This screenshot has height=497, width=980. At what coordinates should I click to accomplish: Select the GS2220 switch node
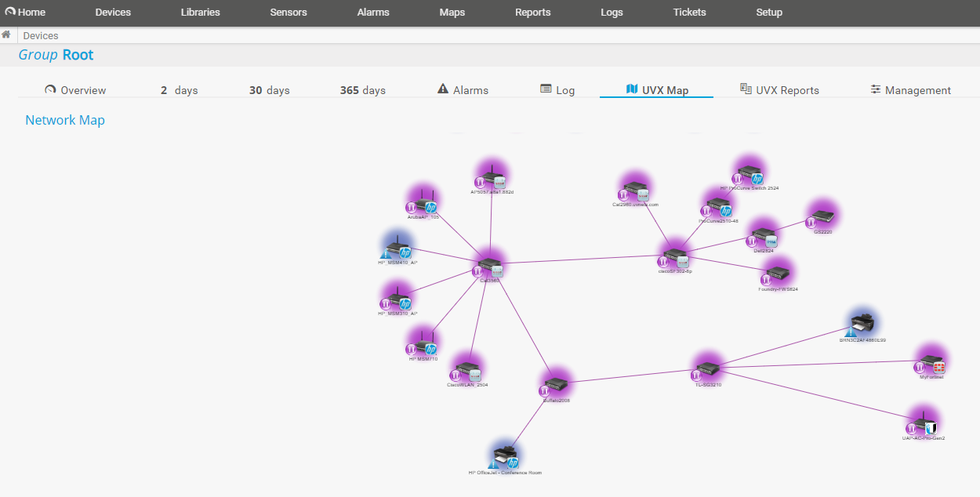pos(822,216)
